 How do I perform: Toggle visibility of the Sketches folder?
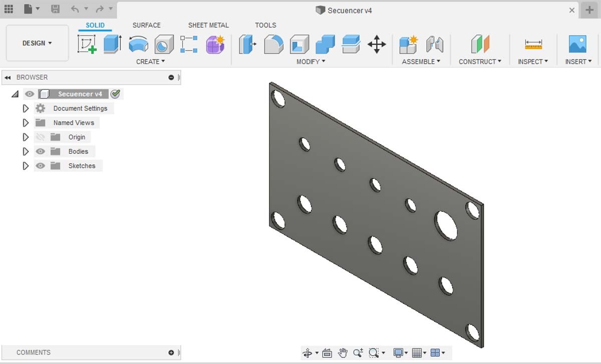[x=41, y=166]
